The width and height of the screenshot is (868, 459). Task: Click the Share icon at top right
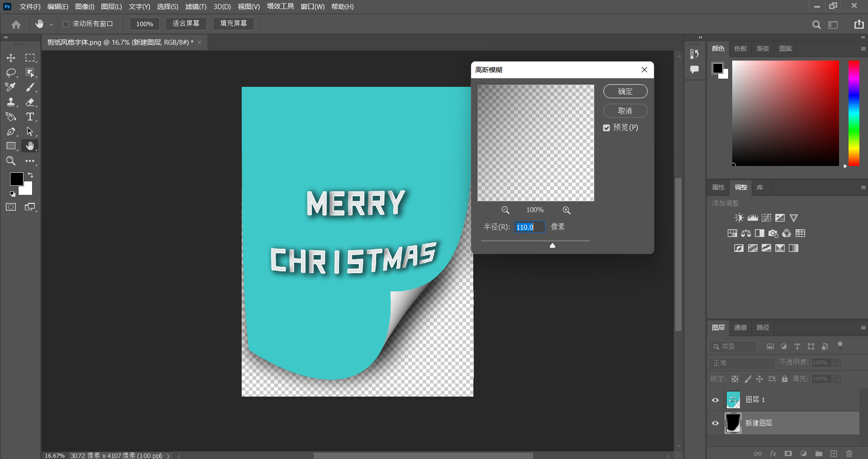(x=859, y=24)
